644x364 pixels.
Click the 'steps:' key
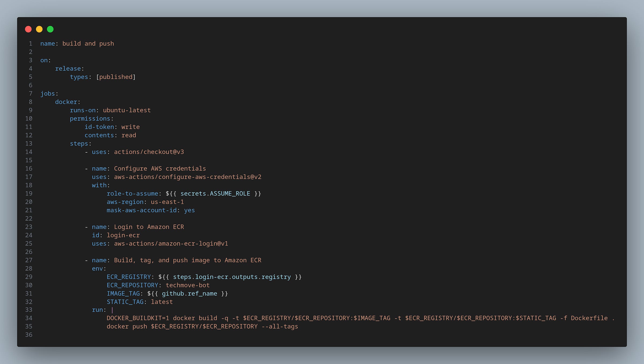[80, 144]
